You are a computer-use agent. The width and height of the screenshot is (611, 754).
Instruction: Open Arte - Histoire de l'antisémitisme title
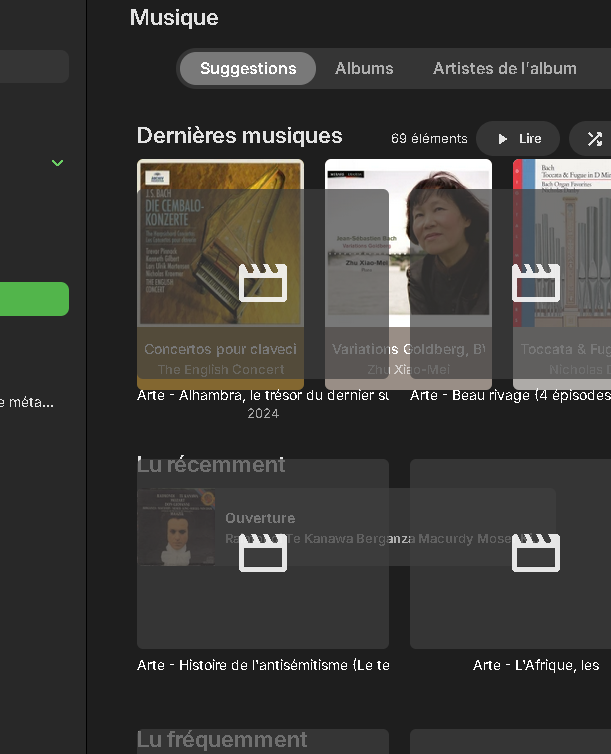(263, 665)
